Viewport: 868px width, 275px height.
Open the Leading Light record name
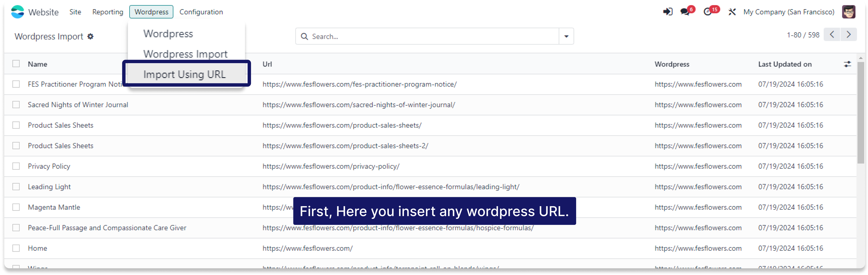point(49,187)
